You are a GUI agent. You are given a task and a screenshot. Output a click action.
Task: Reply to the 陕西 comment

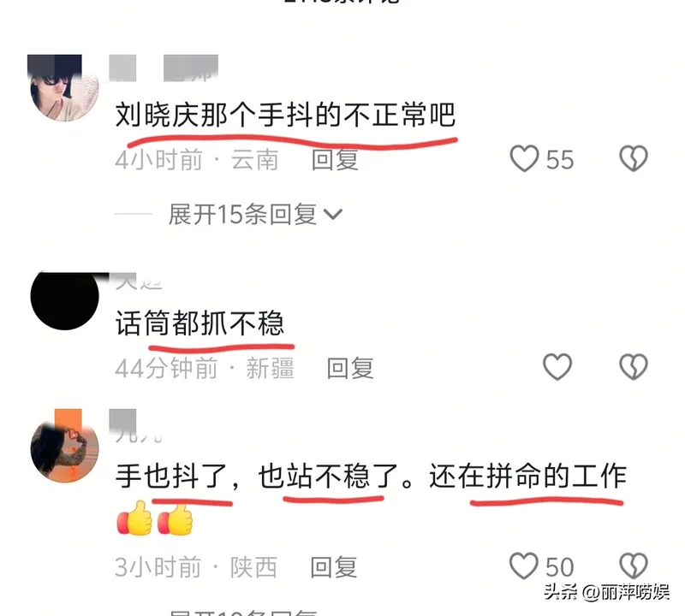[334, 567]
